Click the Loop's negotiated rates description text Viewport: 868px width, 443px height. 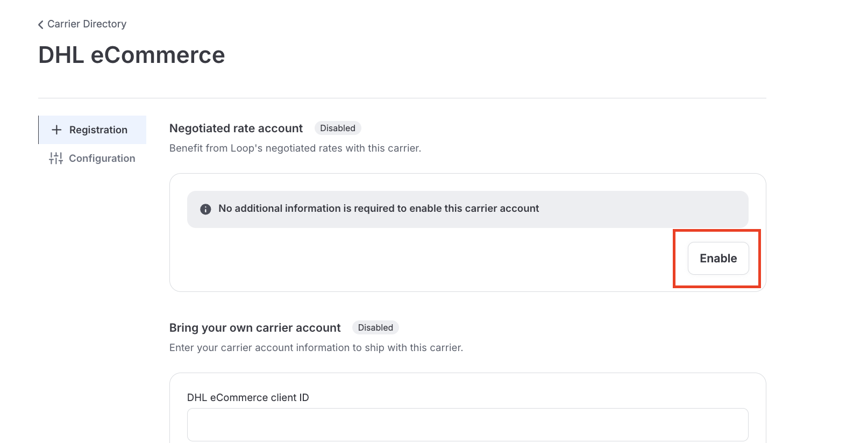295,148
